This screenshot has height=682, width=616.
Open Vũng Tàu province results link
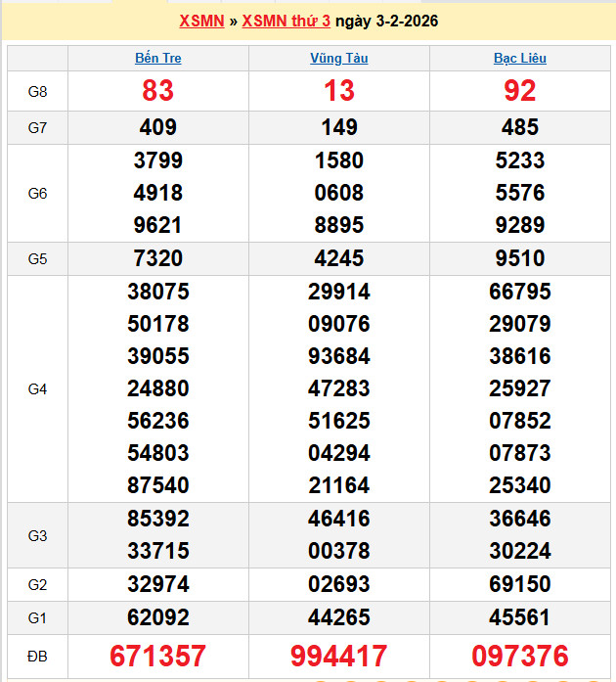[338, 58]
